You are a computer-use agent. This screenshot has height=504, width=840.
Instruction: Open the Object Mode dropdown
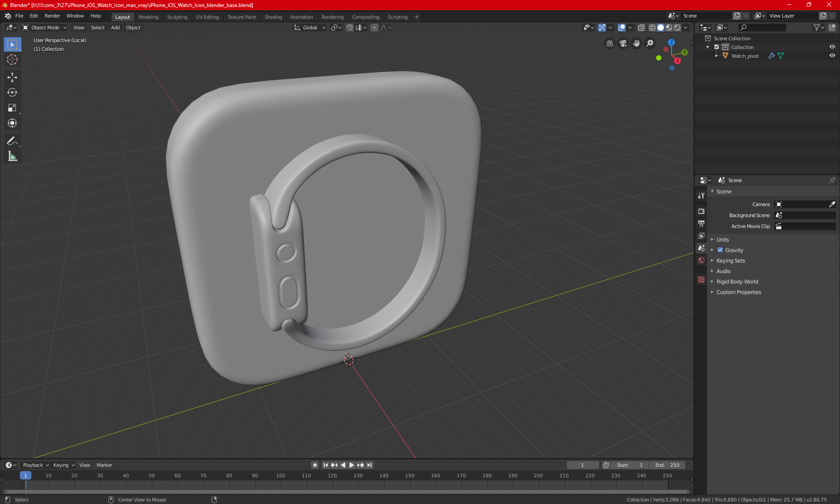tap(45, 28)
